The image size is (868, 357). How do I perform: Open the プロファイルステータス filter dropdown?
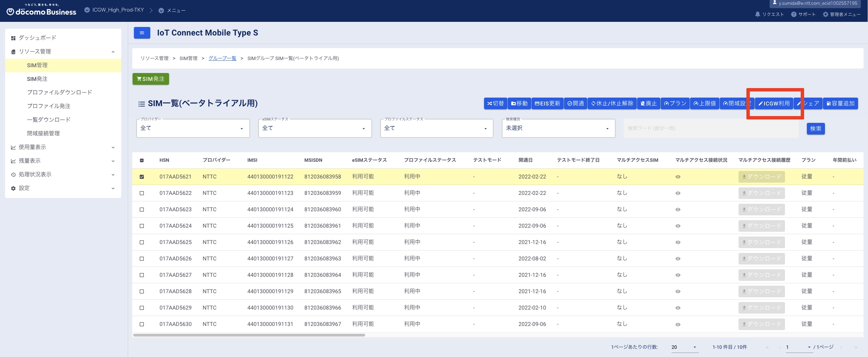click(x=437, y=128)
